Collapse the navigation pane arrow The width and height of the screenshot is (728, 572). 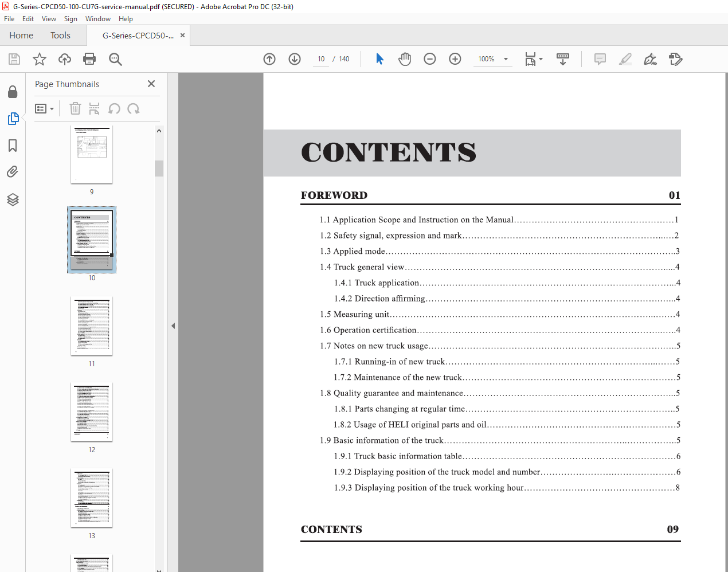click(x=173, y=326)
